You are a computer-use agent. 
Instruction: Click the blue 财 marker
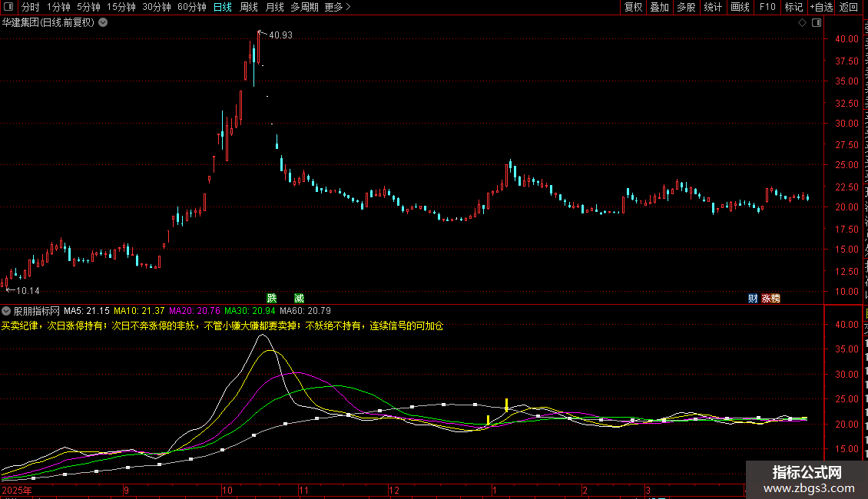coord(753,298)
